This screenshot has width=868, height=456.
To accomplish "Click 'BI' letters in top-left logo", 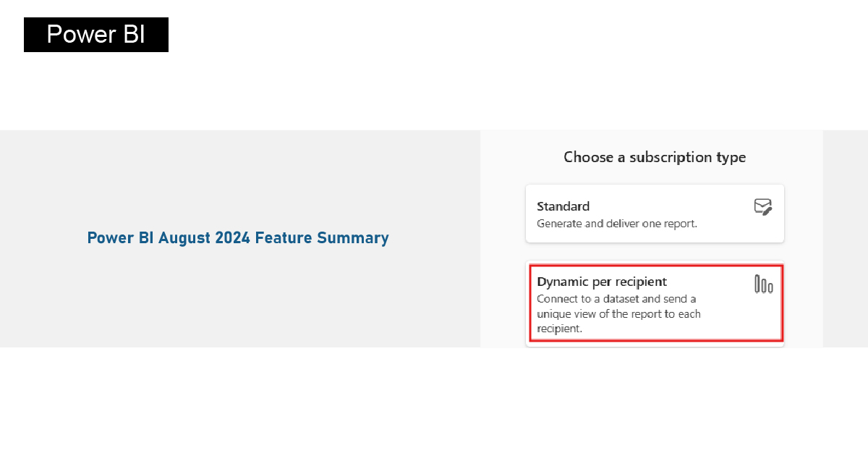I will tap(134, 35).
